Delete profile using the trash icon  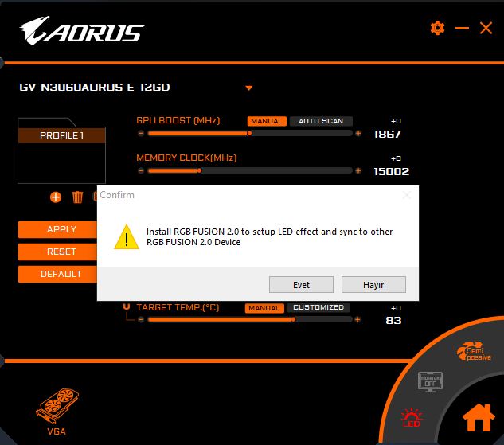click(x=77, y=197)
